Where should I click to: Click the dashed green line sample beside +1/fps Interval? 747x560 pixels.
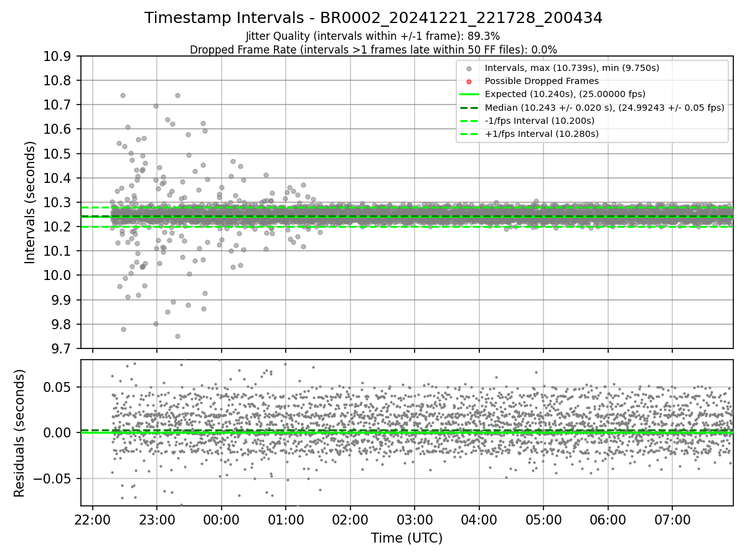[x=469, y=133]
